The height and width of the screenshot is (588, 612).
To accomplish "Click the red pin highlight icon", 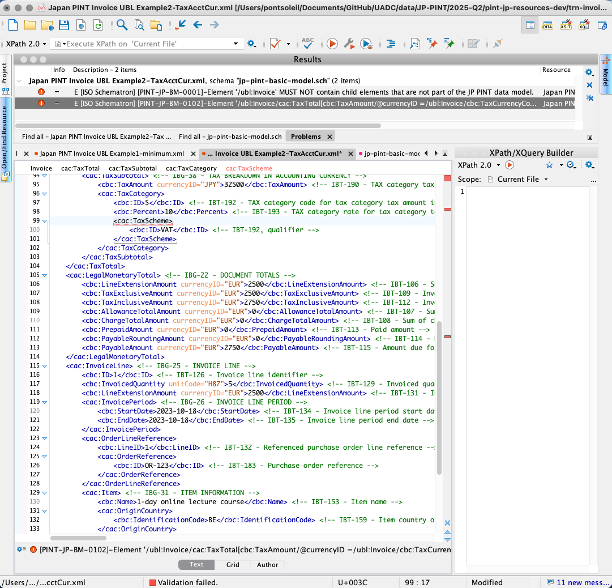I will 432,43.
